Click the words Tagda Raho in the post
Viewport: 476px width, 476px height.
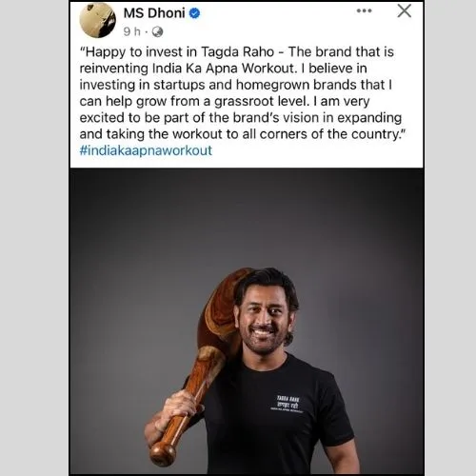click(237, 52)
